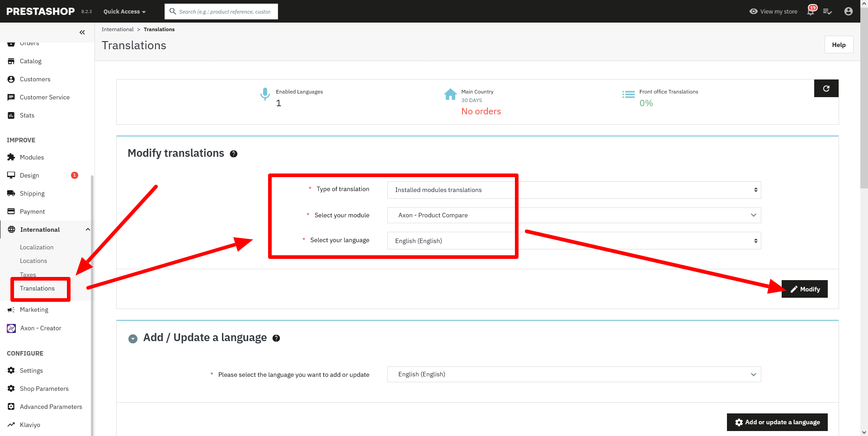This screenshot has height=436, width=868.
Task: Open the Select your language dropdown
Action: [x=574, y=241]
